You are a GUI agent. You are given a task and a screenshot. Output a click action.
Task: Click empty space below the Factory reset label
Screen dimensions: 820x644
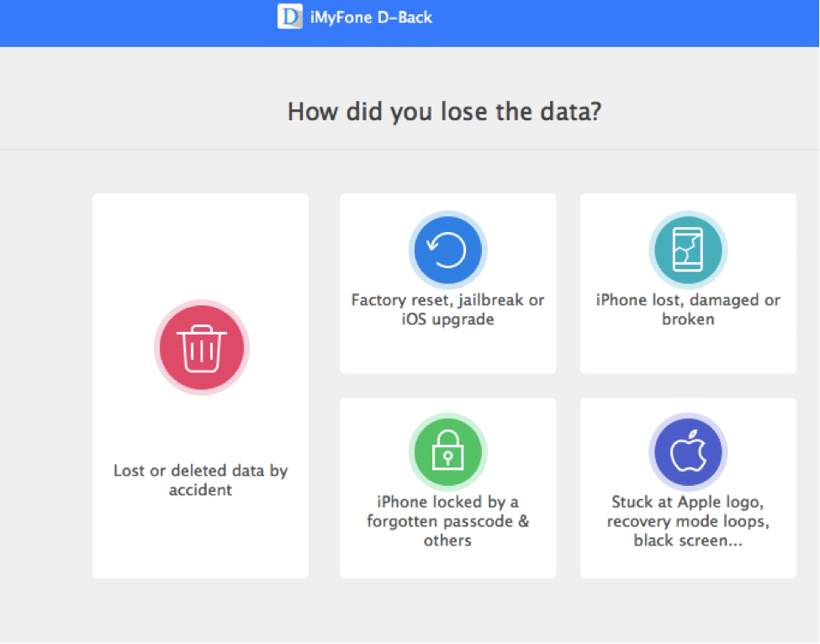[x=447, y=351]
